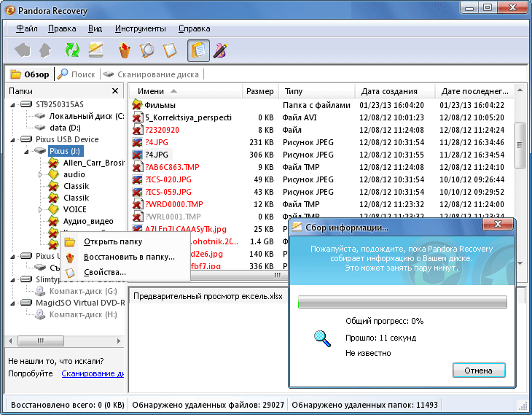
Task: Open the Справка menu
Action: point(195,28)
